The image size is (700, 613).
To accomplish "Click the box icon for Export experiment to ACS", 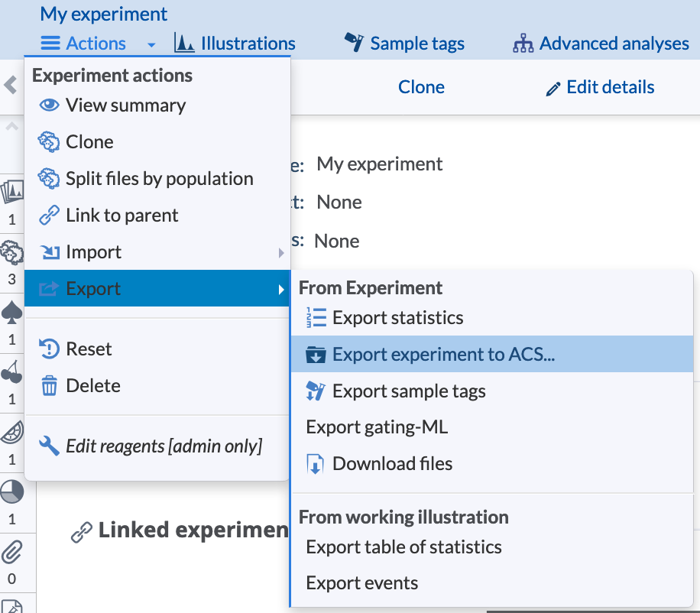I will click(x=316, y=355).
